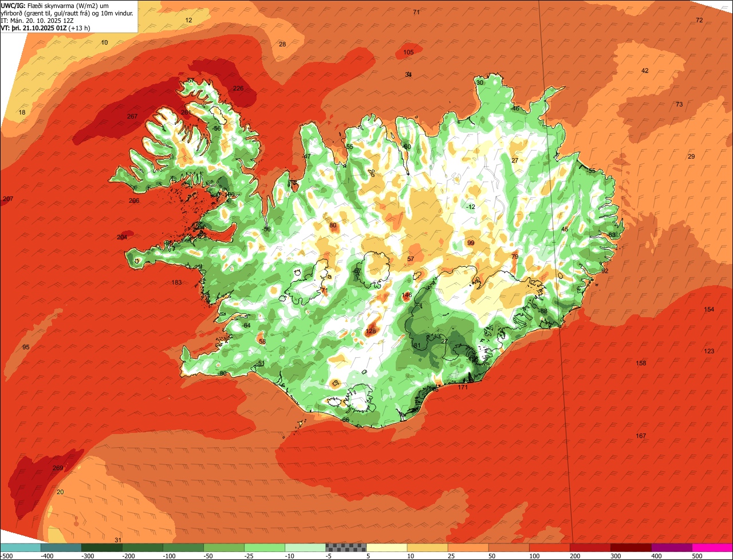Click the map value '171' on the south coast

463,387
